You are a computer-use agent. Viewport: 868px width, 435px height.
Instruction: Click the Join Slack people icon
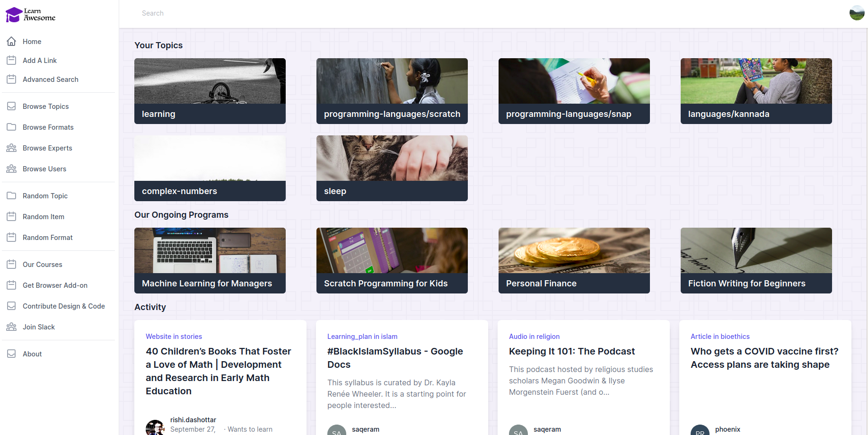(x=11, y=327)
